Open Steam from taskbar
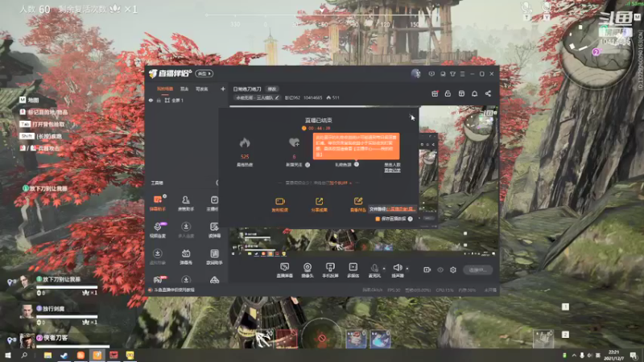644x362 pixels. [x=64, y=355]
